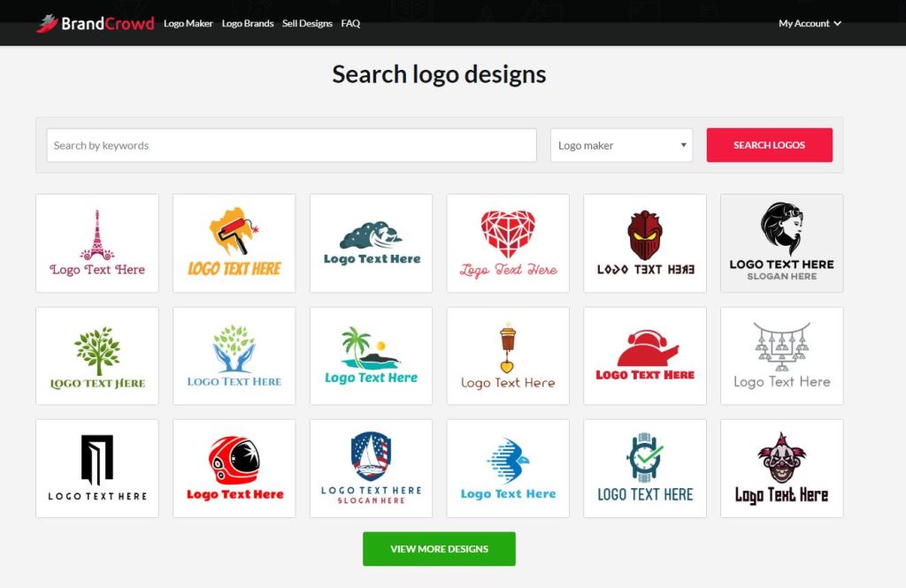Choose the teal ocean wave logo

(x=371, y=243)
